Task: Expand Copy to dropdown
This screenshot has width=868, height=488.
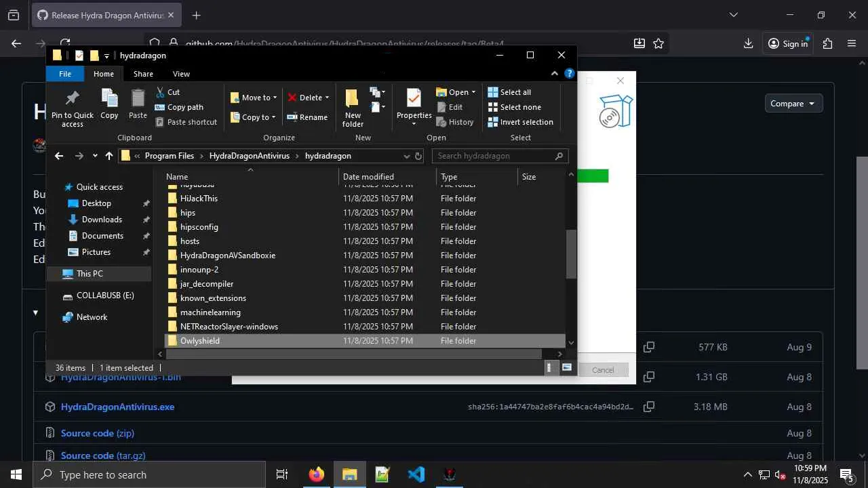Action: 273,117
